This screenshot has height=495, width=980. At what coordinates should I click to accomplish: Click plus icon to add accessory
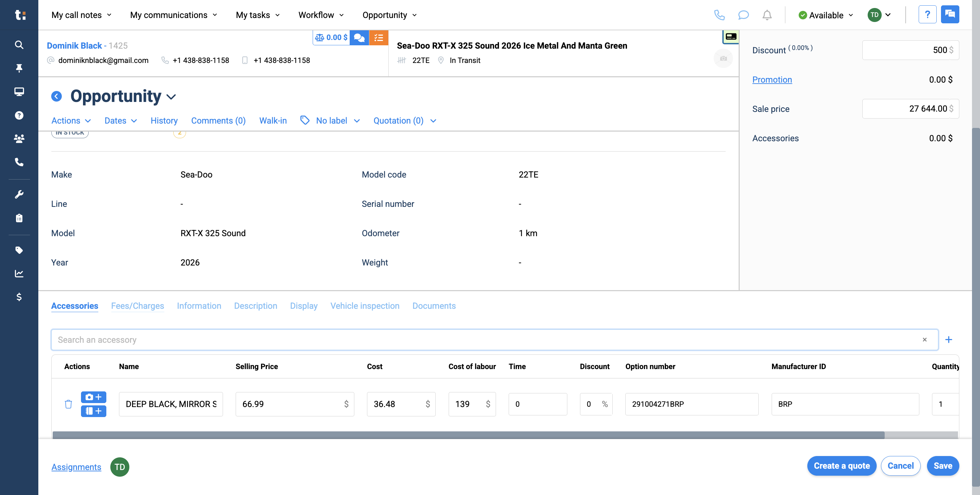(948, 339)
